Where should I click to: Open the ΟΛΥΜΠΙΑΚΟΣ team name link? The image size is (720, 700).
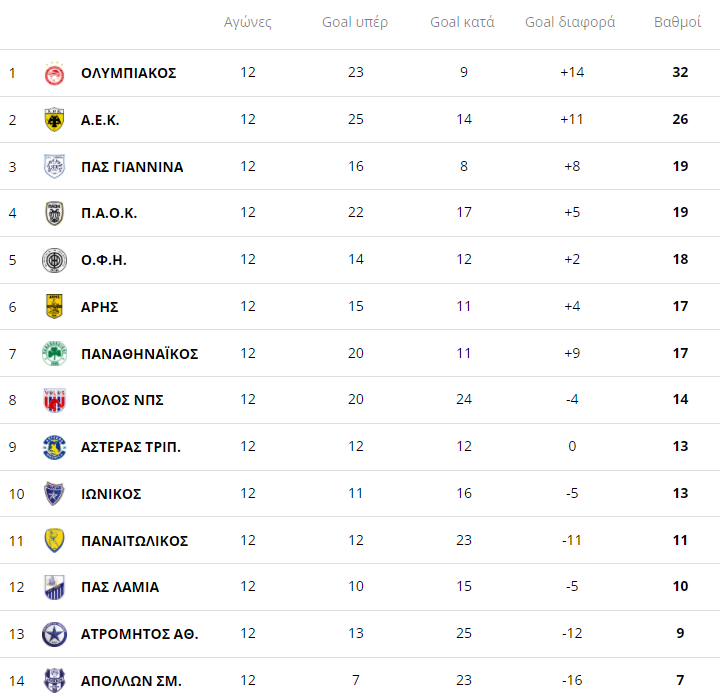[128, 73]
